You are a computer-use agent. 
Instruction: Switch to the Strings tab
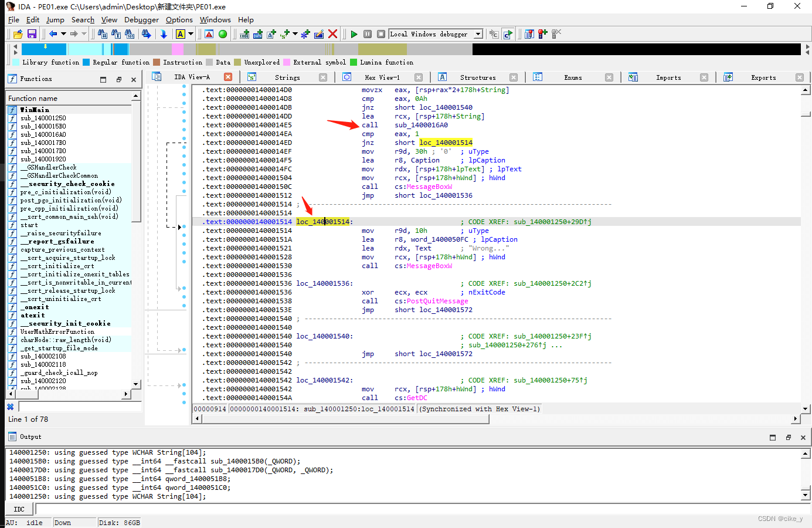(x=287, y=77)
